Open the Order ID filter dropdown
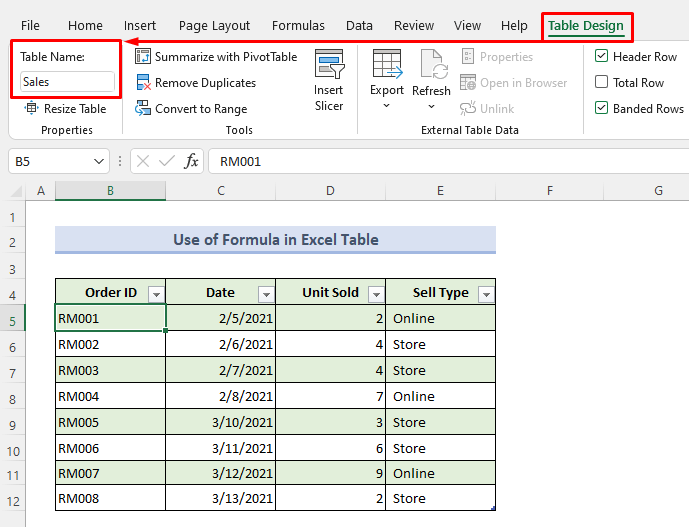Image resolution: width=689 pixels, height=527 pixels. pos(155,294)
